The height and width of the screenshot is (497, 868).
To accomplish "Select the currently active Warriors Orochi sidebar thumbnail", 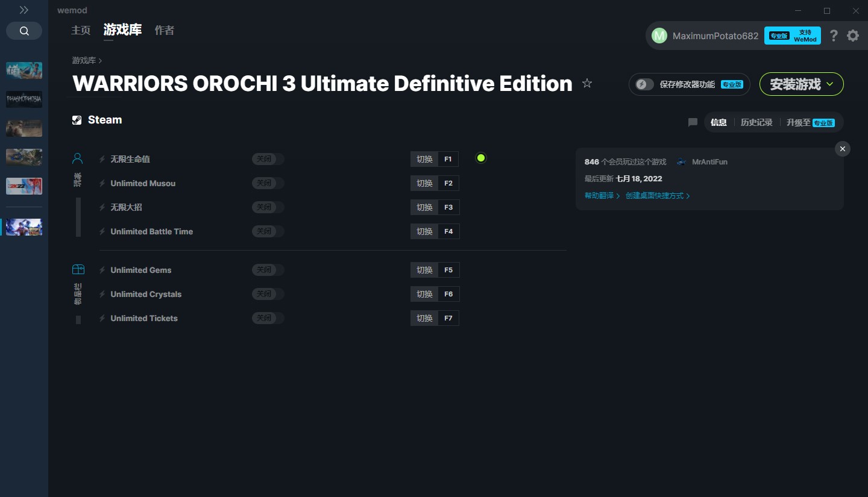I will (24, 227).
